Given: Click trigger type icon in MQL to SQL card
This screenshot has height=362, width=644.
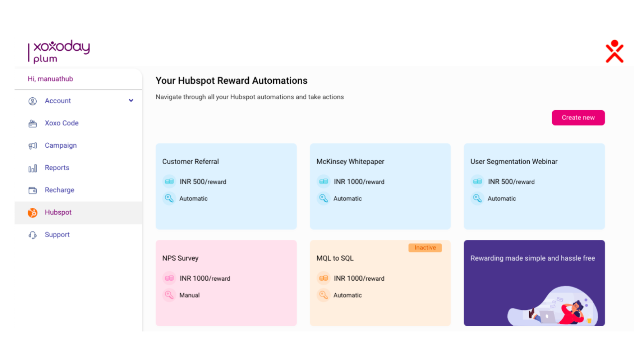Looking at the screenshot, I should coord(323,295).
